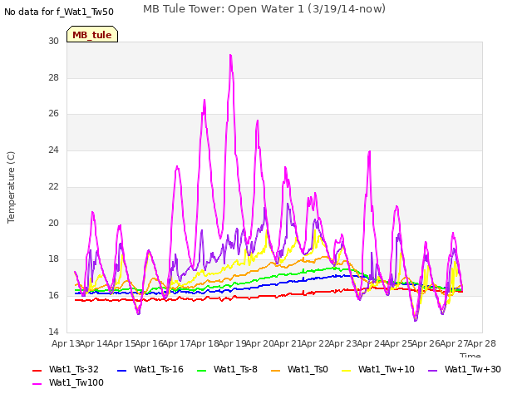The image size is (532, 399).
Task: Click the MB_tule annotation box
Action: 92,34
